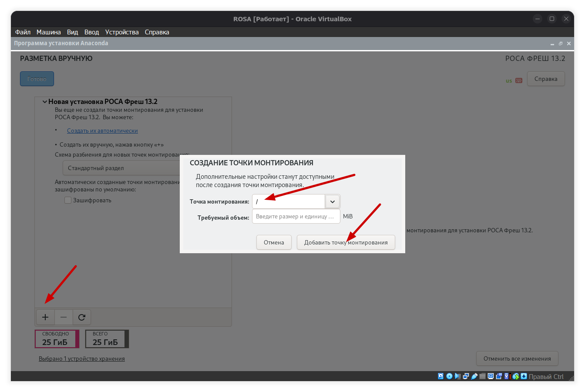The image size is (585, 392).
Task: Click the virtualization features 'V' indicator
Action: click(507, 376)
